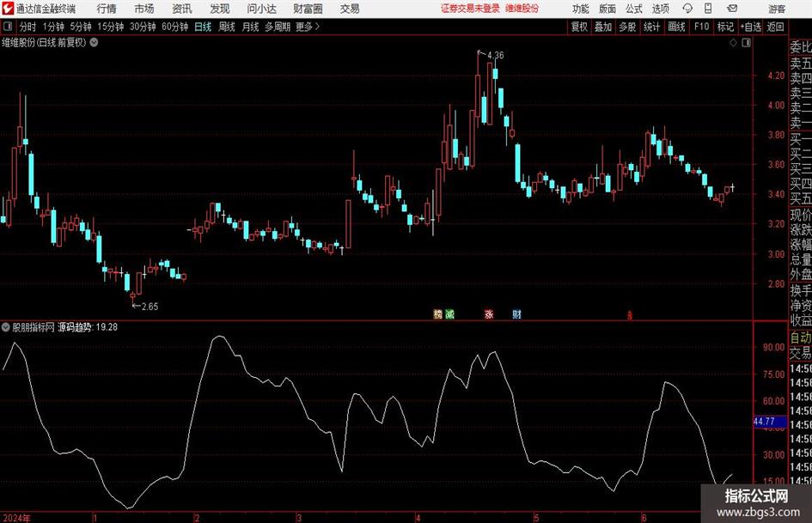Open the 版面 layout menu

[607, 9]
